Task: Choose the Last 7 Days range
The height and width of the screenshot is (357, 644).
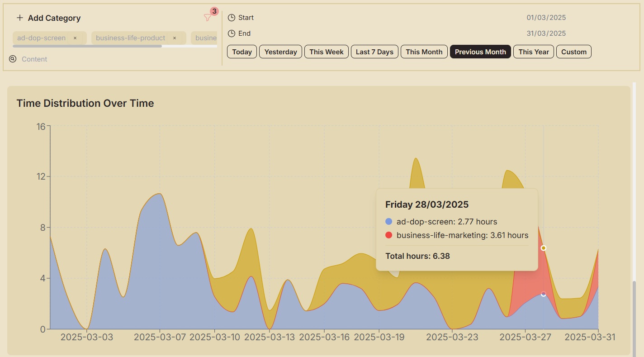Action: coord(374,52)
